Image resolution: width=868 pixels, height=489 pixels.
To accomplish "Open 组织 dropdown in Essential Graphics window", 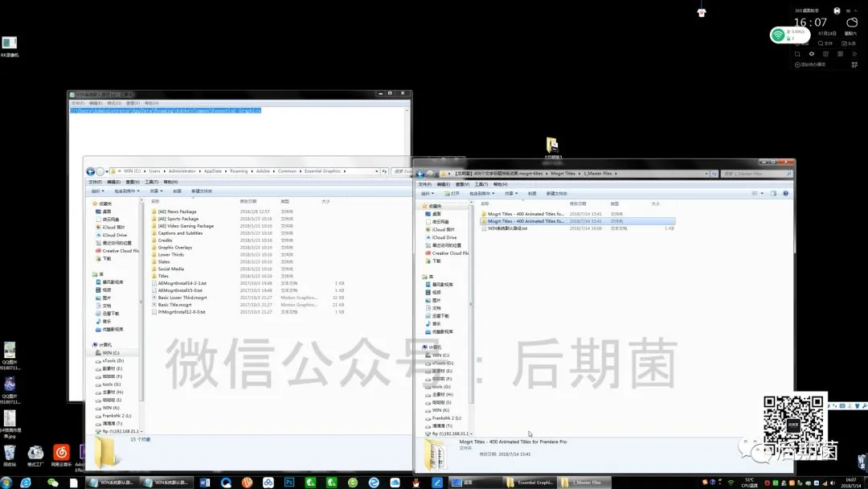I will 97,191.
